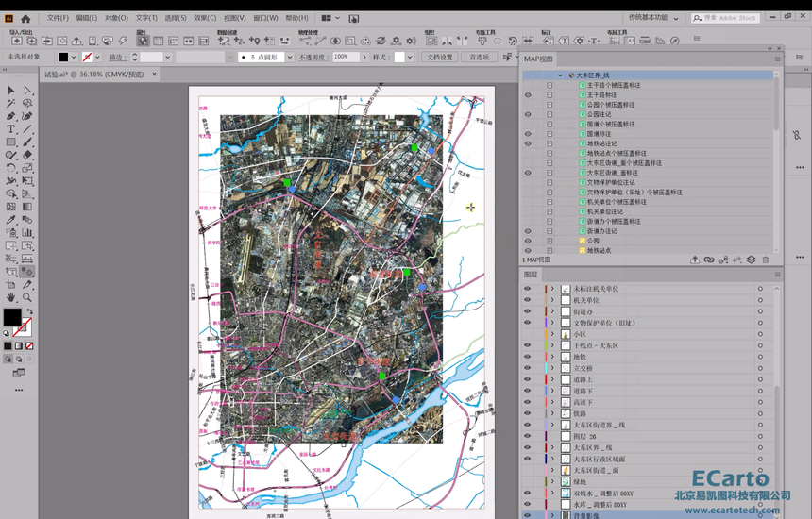Click the stroke none swatch in control bar
The height and width of the screenshot is (519, 812).
[x=87, y=58]
